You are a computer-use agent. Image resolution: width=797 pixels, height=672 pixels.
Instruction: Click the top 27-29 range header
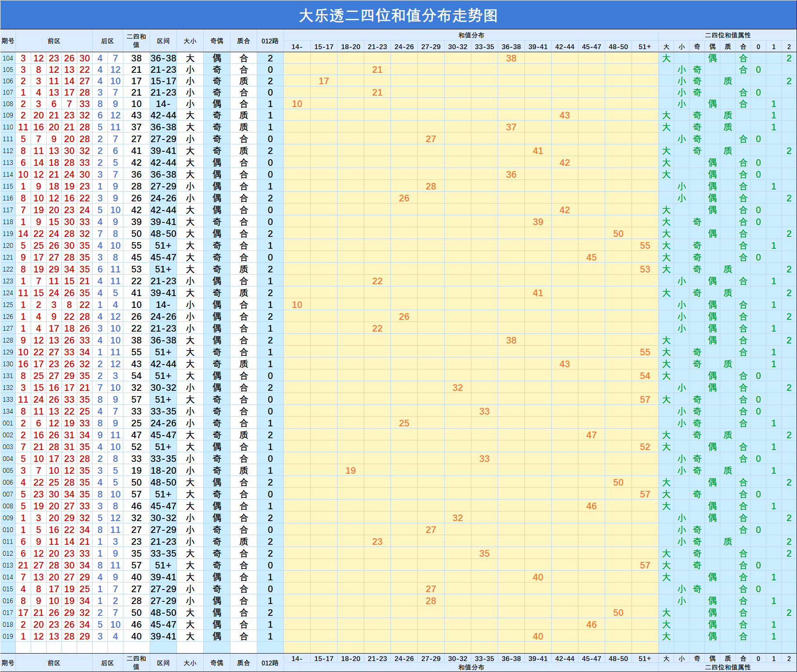431,46
